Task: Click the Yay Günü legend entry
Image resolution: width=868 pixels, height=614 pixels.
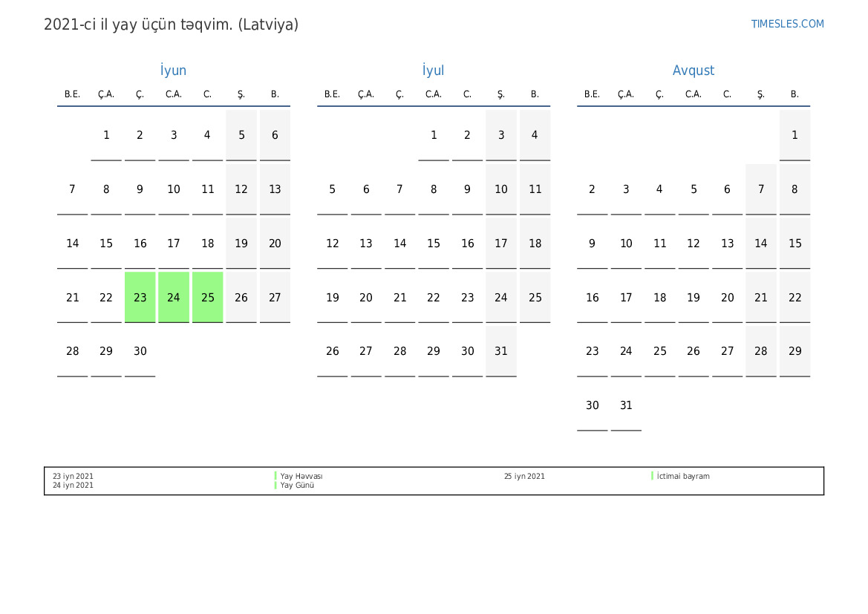Action: click(x=297, y=486)
